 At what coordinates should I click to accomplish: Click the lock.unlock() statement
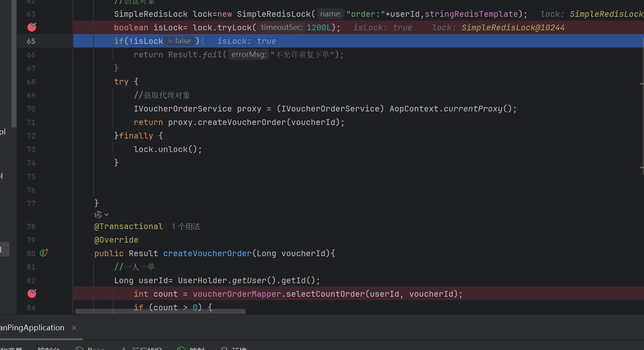(x=168, y=149)
